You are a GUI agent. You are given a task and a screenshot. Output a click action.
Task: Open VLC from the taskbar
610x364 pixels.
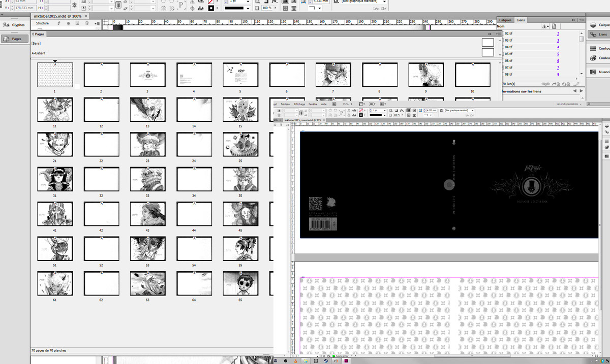click(296, 361)
